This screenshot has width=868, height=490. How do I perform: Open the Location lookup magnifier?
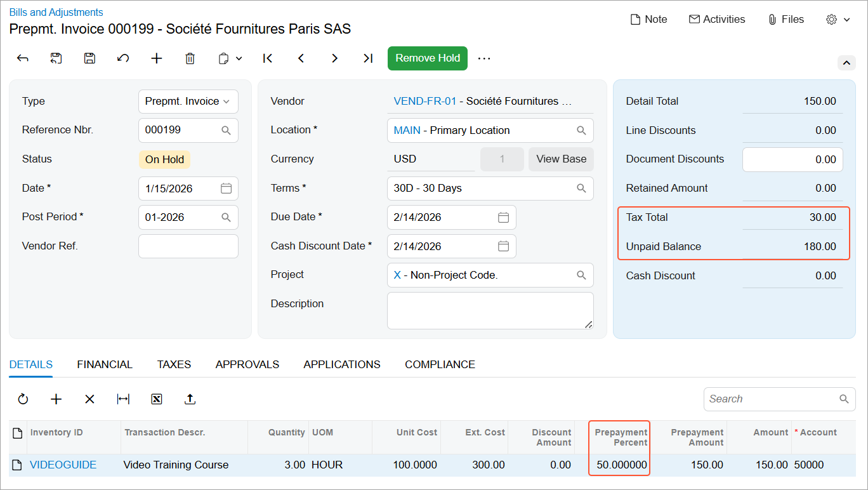click(x=581, y=130)
